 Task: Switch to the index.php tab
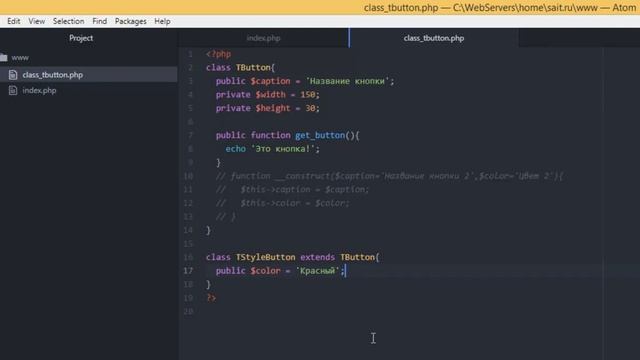pyautogui.click(x=264, y=38)
